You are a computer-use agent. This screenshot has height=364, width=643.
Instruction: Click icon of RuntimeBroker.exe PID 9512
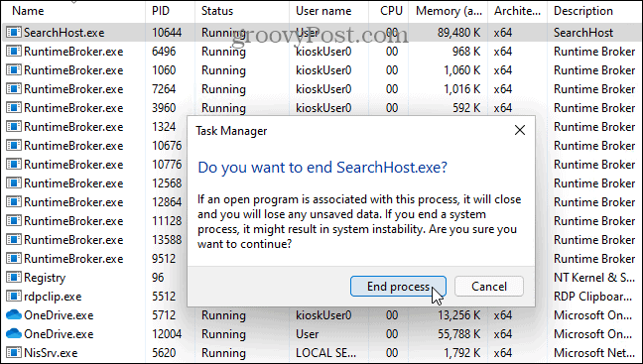pos(14,259)
